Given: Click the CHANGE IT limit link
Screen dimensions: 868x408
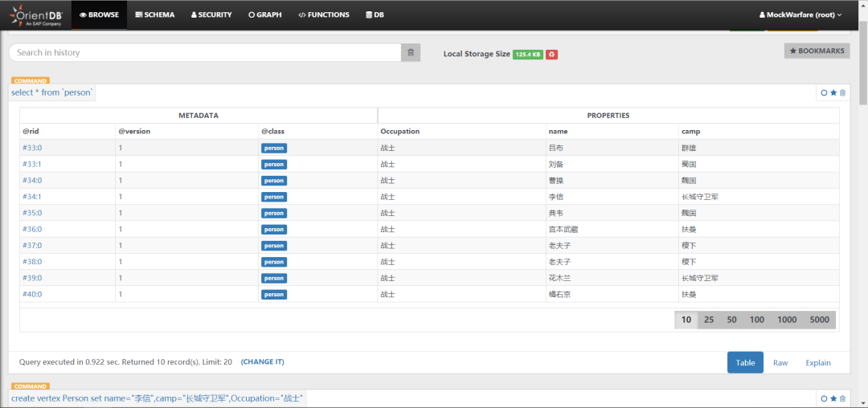Looking at the screenshot, I should (262, 362).
